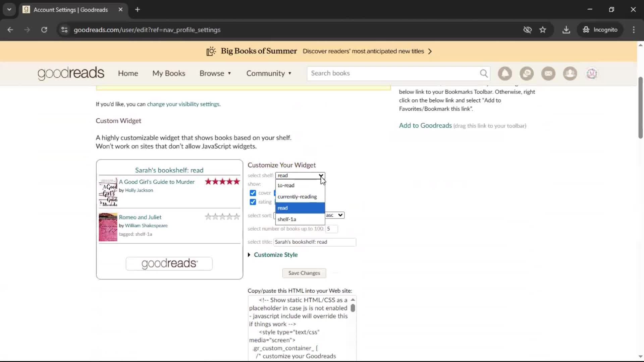The width and height of the screenshot is (644, 362).
Task: Open the Community menu
Action: (x=269, y=73)
